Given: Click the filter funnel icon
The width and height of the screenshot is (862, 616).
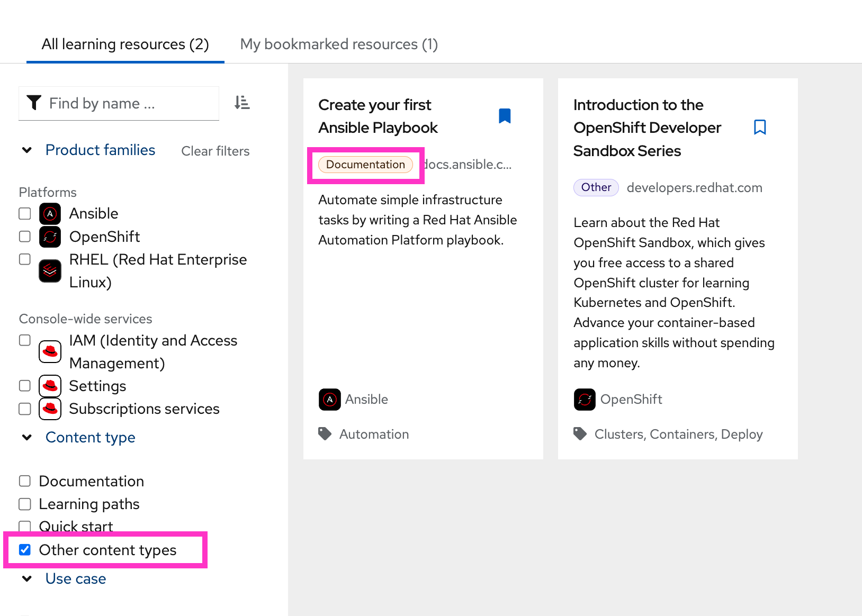Looking at the screenshot, I should point(34,103).
